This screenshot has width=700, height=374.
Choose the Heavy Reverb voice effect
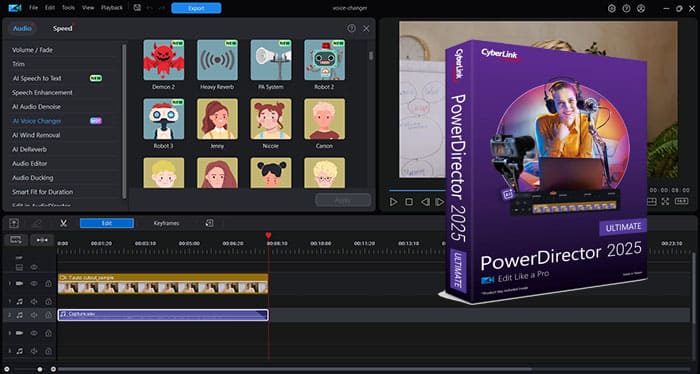pyautogui.click(x=217, y=60)
